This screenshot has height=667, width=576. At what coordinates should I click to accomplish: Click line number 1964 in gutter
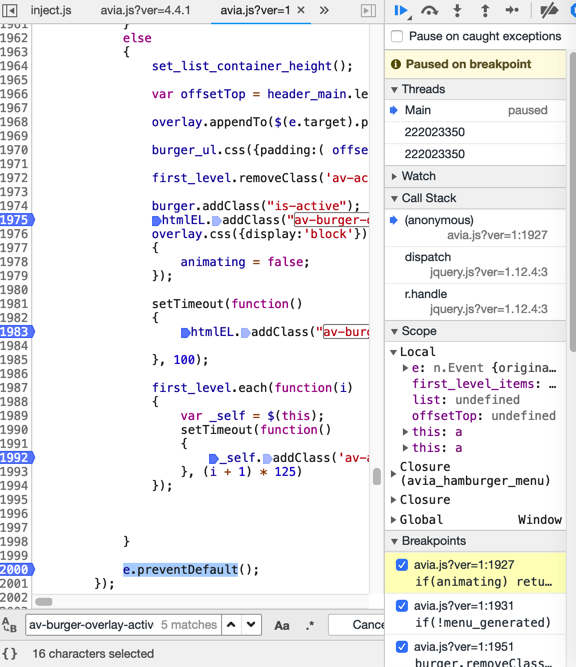tap(14, 66)
